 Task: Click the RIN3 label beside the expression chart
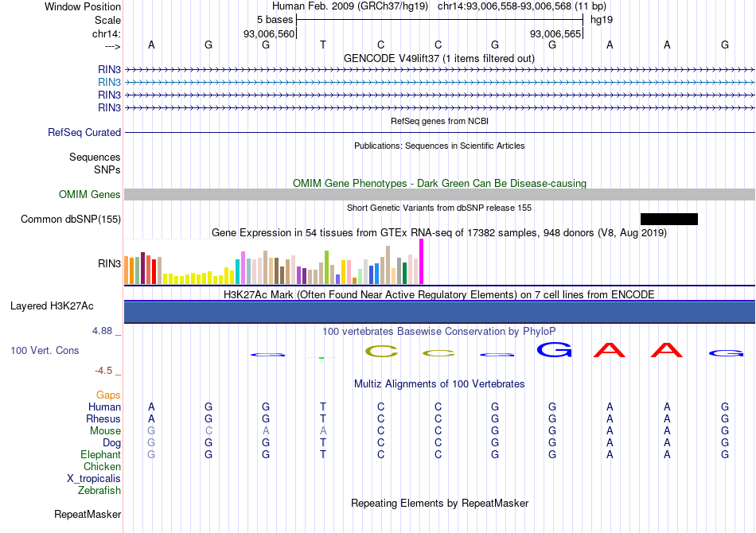[109, 264]
